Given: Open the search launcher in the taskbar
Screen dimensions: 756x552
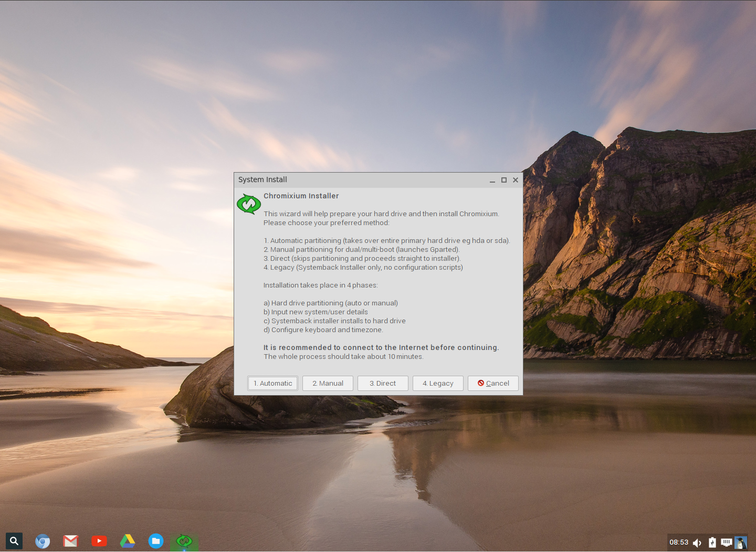Looking at the screenshot, I should click(x=14, y=541).
